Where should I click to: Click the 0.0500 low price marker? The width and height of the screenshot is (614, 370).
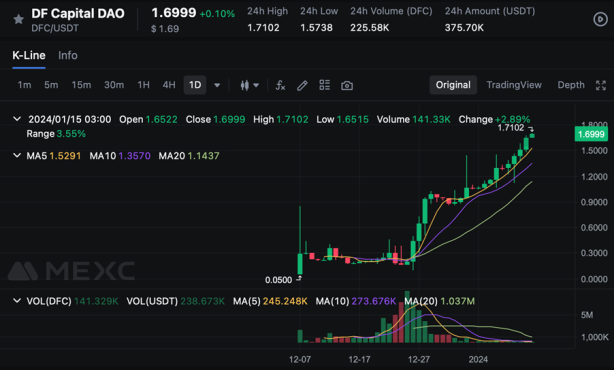(278, 280)
